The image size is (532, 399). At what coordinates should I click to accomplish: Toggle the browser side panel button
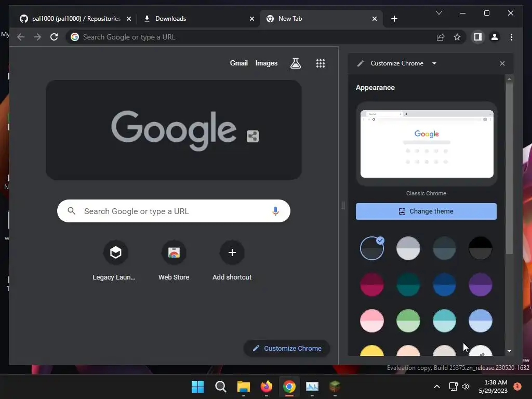478,37
